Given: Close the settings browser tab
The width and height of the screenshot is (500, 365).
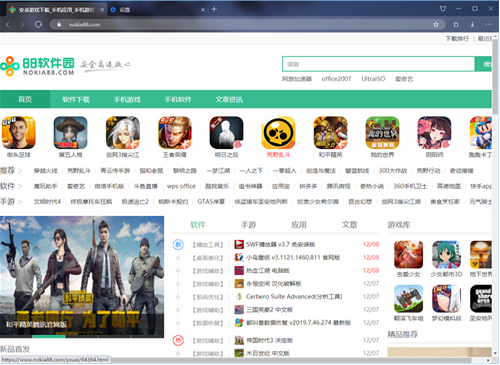Looking at the screenshot, I should pos(203,10).
